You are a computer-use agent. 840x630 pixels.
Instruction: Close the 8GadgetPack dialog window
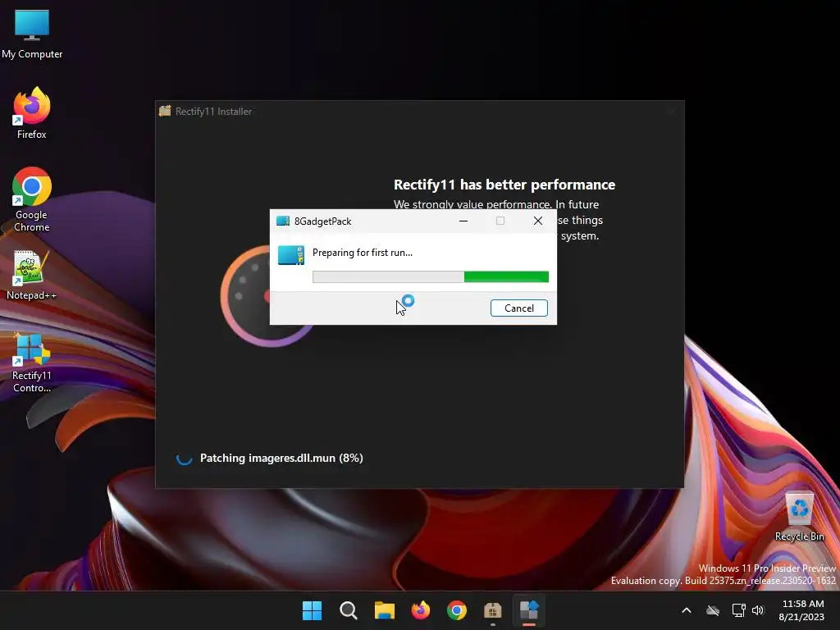pyautogui.click(x=538, y=221)
